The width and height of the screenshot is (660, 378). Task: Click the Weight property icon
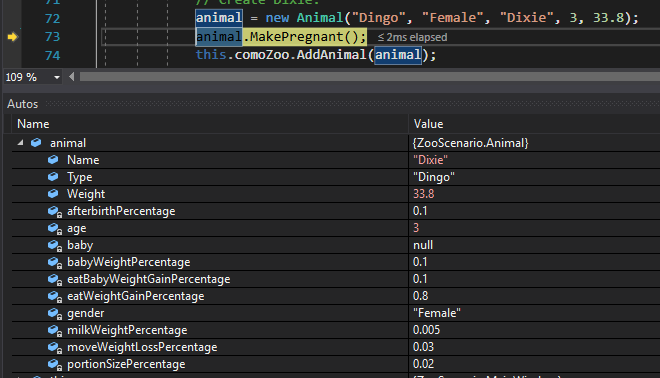click(53, 194)
